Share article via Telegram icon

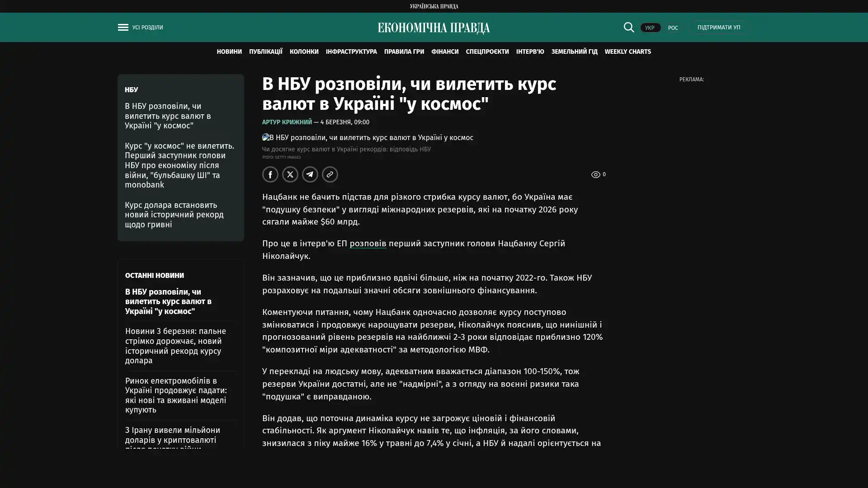tap(310, 174)
